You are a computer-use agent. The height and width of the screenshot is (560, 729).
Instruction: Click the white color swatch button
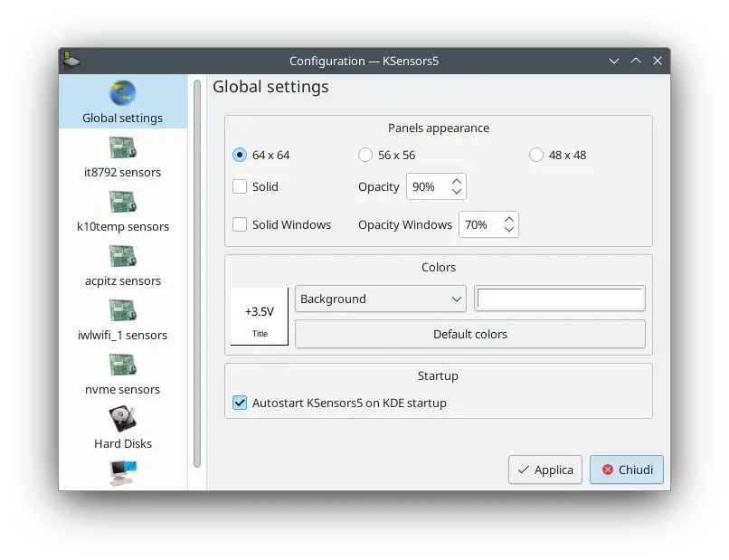pyautogui.click(x=560, y=299)
